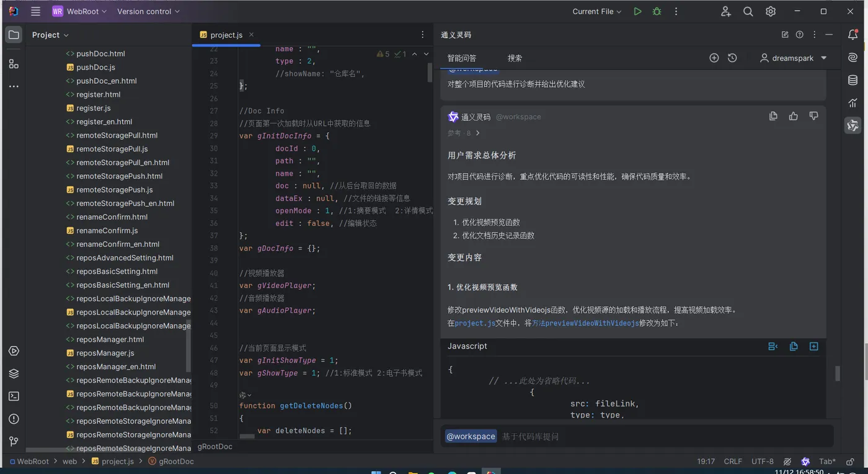Like the answer with thumbs up
The width and height of the screenshot is (868, 474).
tap(794, 116)
